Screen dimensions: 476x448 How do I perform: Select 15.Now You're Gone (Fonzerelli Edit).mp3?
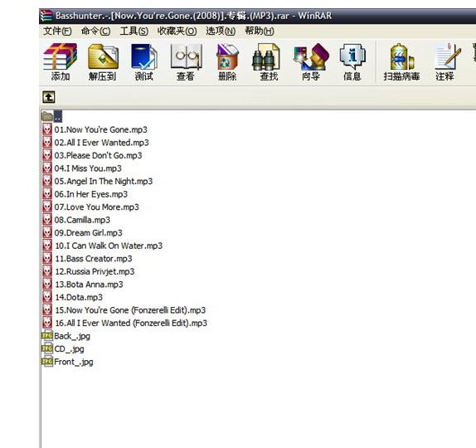[x=124, y=310]
